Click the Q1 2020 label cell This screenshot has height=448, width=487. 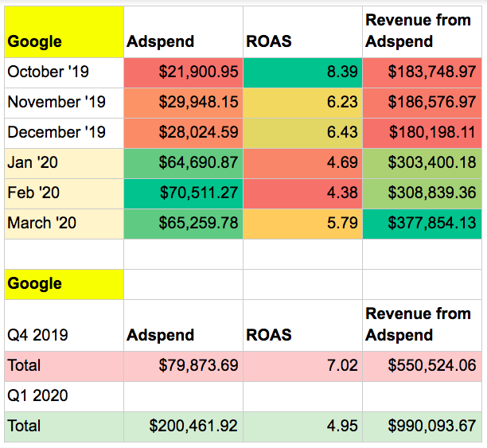pyautogui.click(x=63, y=396)
